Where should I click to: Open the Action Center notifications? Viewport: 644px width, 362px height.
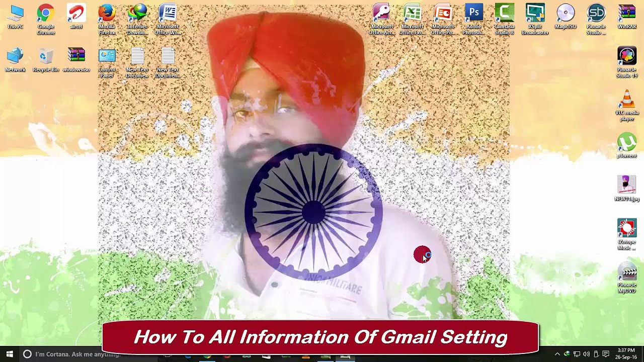tap(606, 354)
